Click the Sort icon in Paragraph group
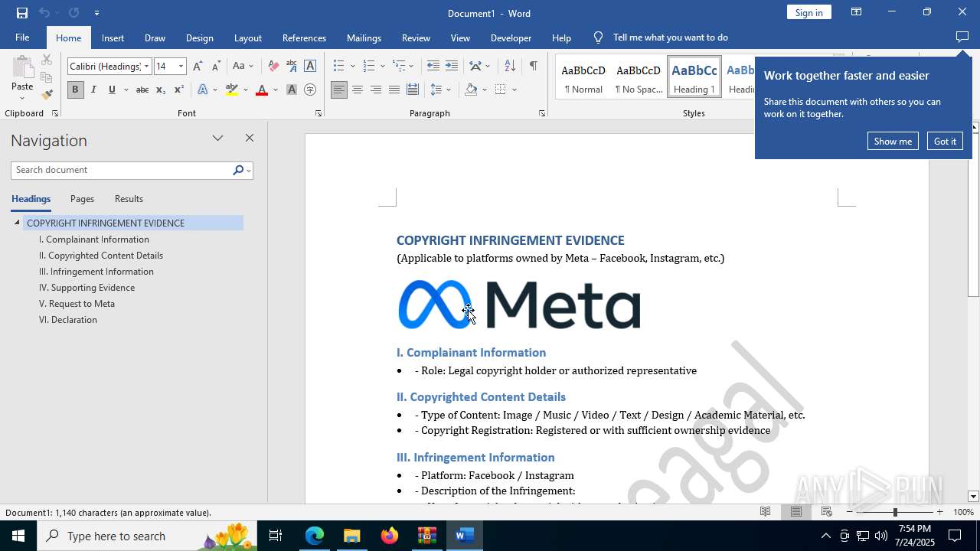The image size is (980, 551). 510,67
